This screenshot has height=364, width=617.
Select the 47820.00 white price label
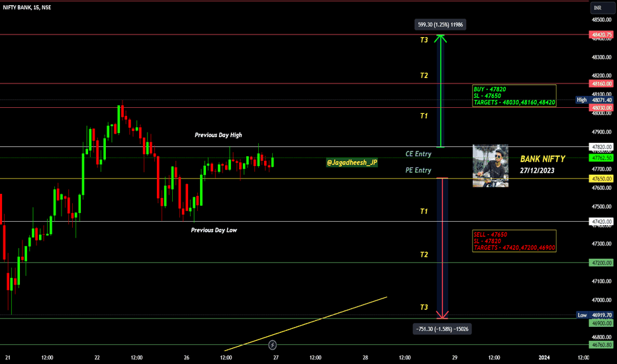coord(601,147)
